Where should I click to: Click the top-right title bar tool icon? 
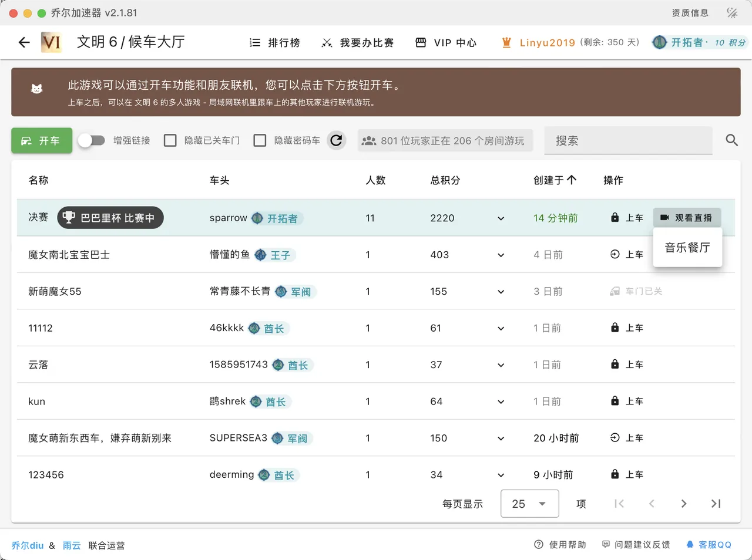pyautogui.click(x=732, y=13)
